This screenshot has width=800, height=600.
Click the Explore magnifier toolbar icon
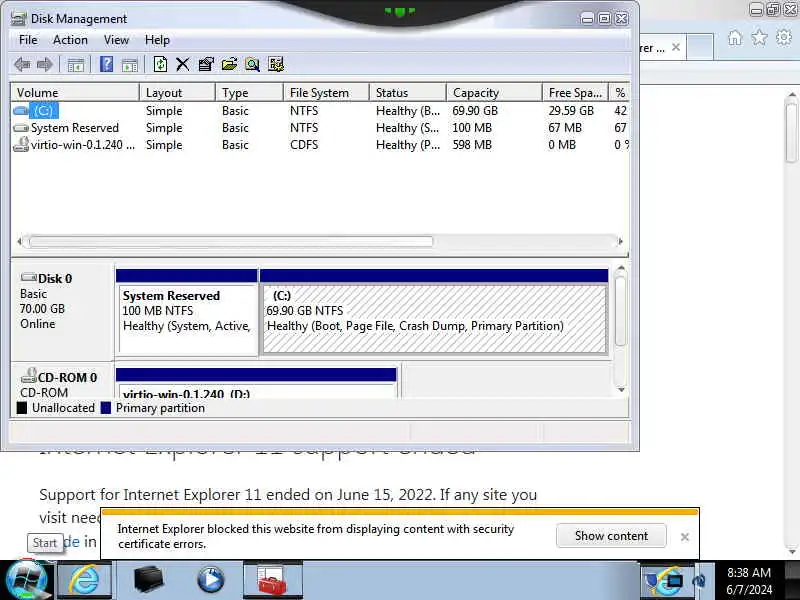click(x=253, y=65)
